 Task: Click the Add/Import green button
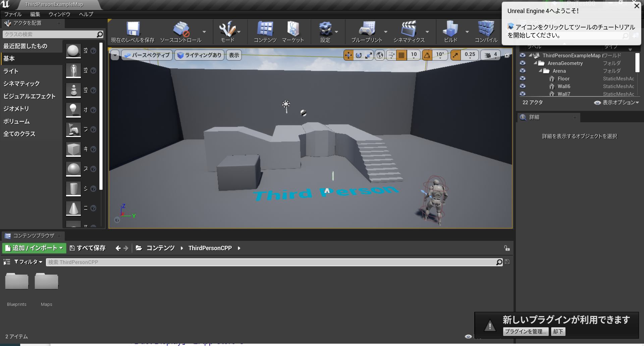[34, 248]
